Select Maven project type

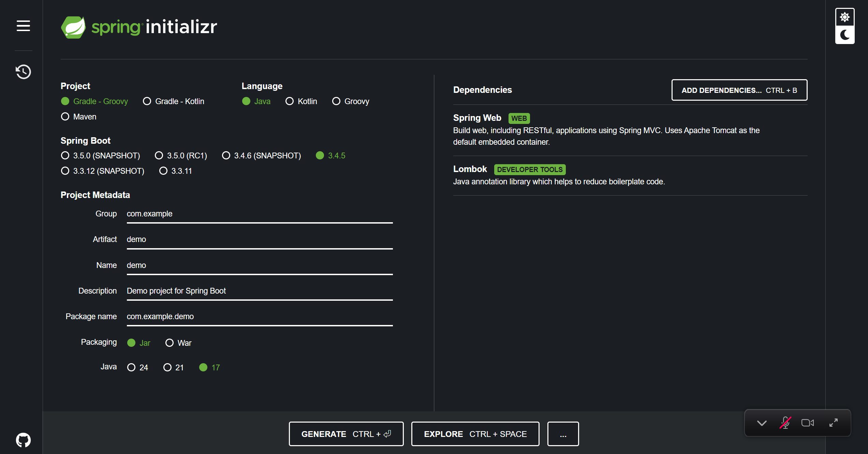(65, 117)
